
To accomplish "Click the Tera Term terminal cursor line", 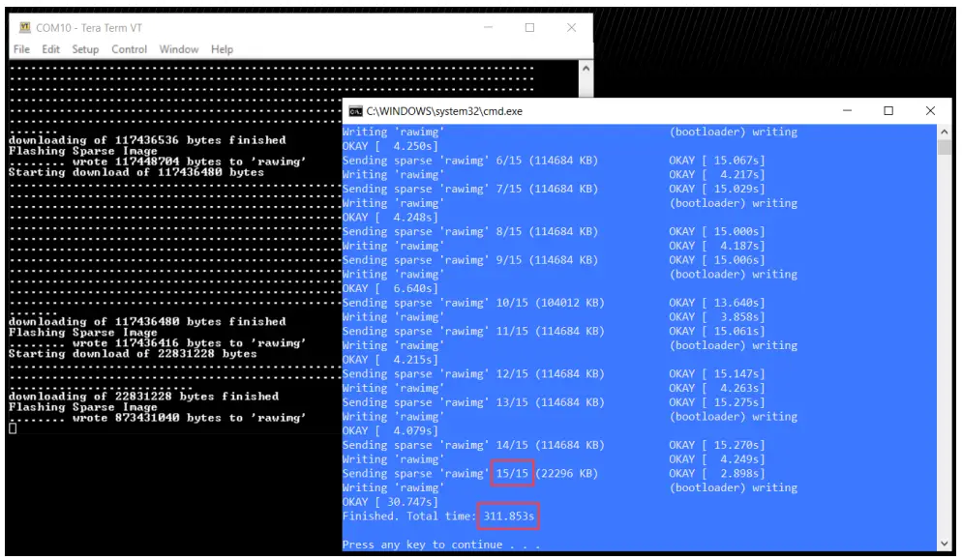I will 13,428.
